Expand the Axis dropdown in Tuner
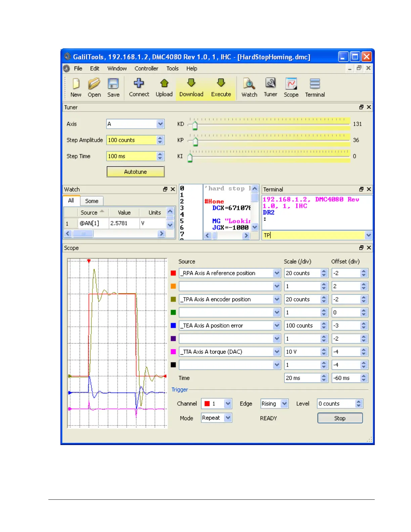411x532 pixels. coord(160,124)
